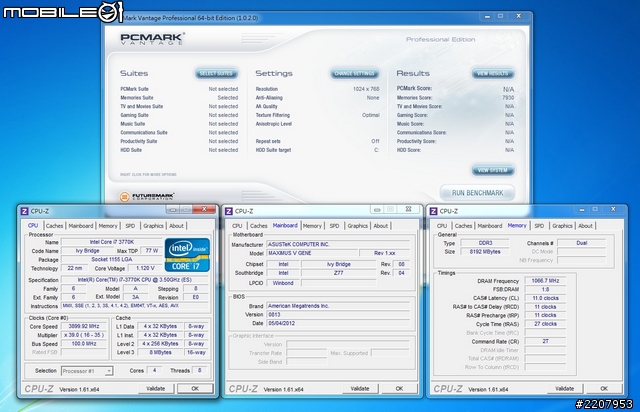640x412 pixels.
Task: Click the Multiplier value x 39.0
Action: (x=84, y=335)
